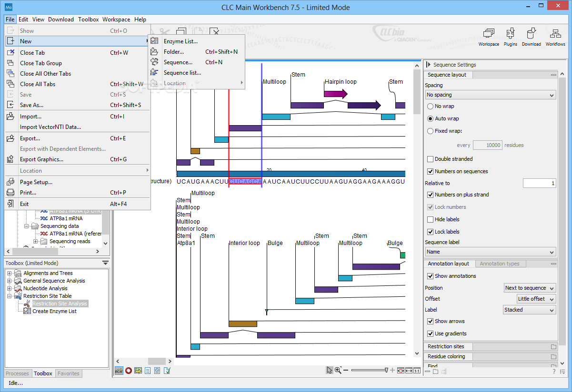Viewport: 572px width, 392px height.
Task: Choose Save As from File menu
Action: tap(78, 105)
